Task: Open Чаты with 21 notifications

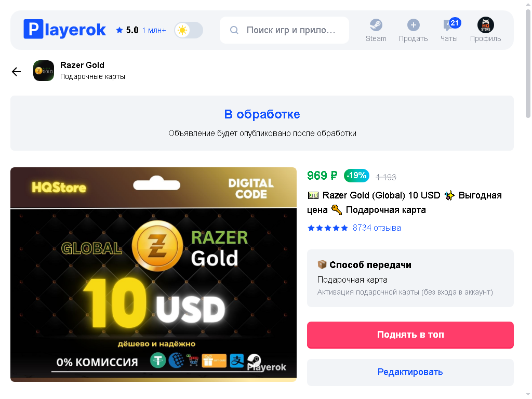Action: [449, 30]
